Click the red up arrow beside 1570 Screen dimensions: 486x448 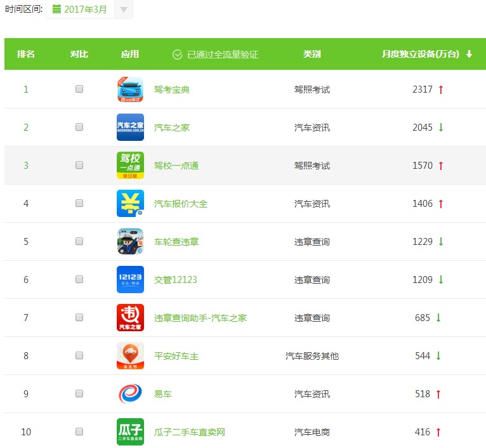(x=441, y=166)
